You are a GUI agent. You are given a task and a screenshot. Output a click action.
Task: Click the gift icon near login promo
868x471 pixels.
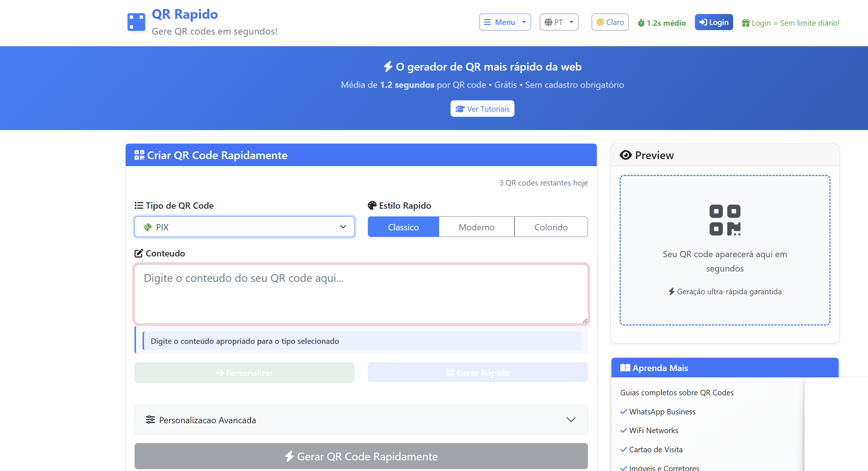(x=746, y=23)
